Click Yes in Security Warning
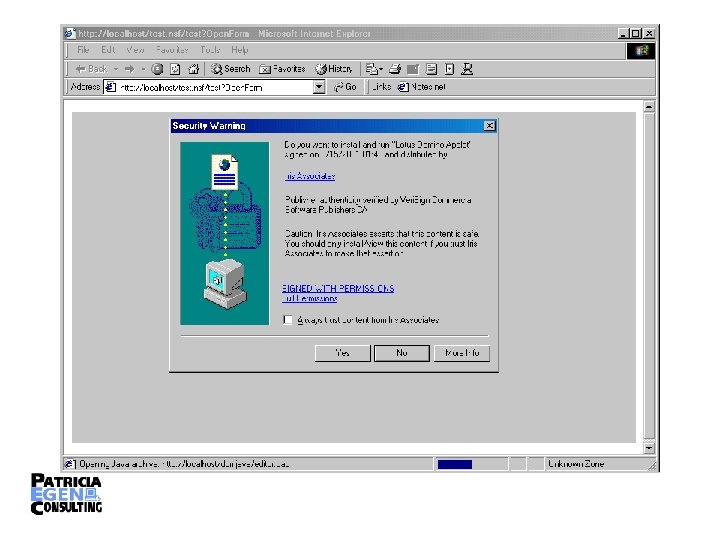The image size is (720, 540). tap(343, 353)
